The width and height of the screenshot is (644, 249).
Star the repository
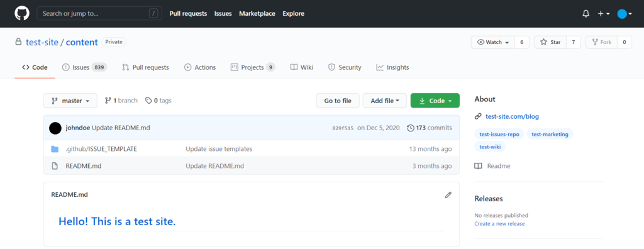[x=550, y=42]
